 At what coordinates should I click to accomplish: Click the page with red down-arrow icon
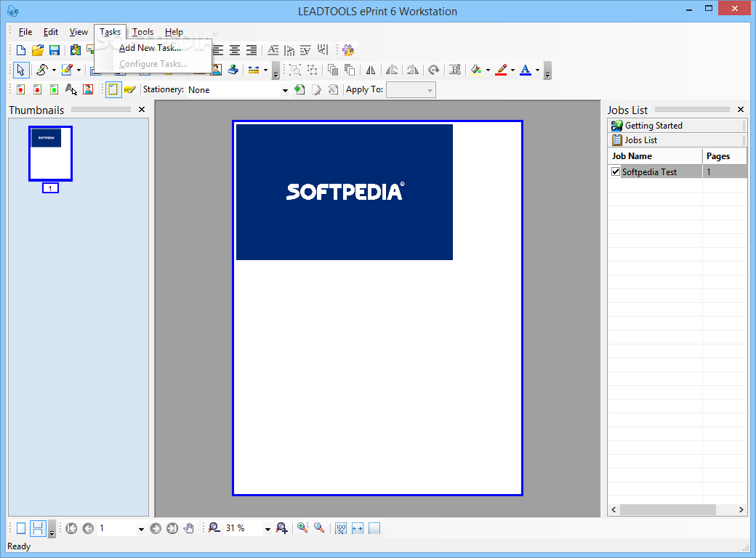pyautogui.click(x=38, y=89)
